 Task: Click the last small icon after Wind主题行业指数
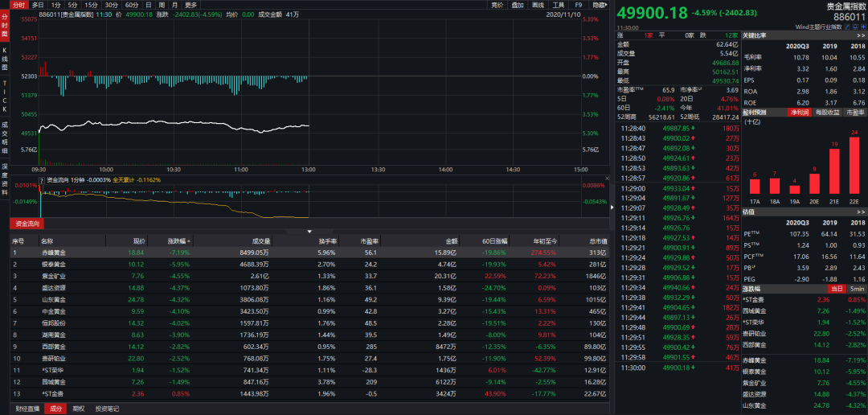click(x=862, y=27)
